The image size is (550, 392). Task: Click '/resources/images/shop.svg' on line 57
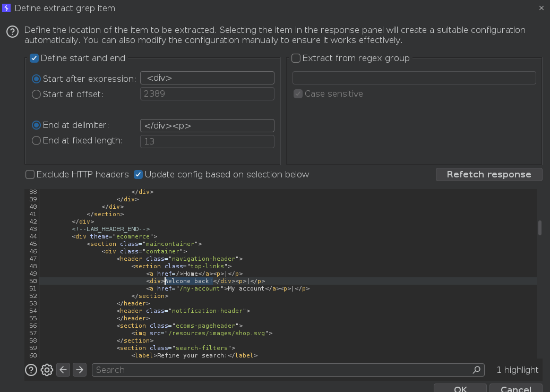click(217, 333)
